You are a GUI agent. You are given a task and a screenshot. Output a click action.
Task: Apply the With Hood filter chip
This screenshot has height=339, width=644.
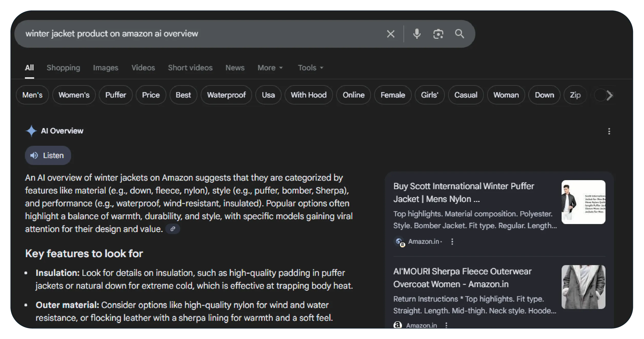point(308,95)
